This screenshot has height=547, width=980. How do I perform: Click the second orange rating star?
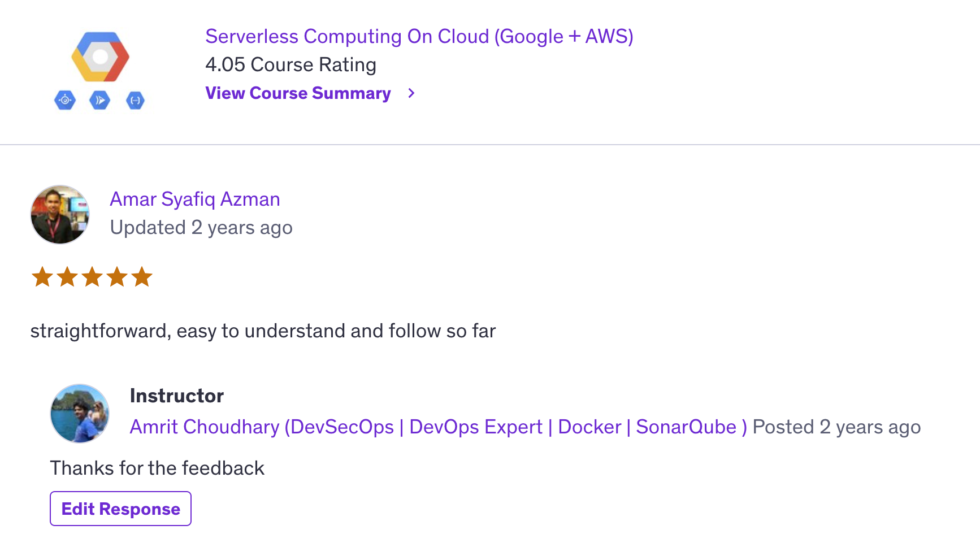tap(67, 277)
